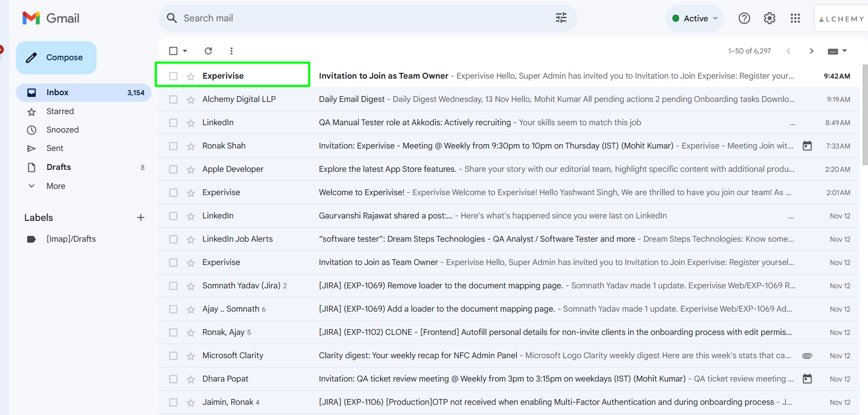This screenshot has height=415, width=868.
Task: Open the select-all dropdown arrow
Action: tap(185, 51)
